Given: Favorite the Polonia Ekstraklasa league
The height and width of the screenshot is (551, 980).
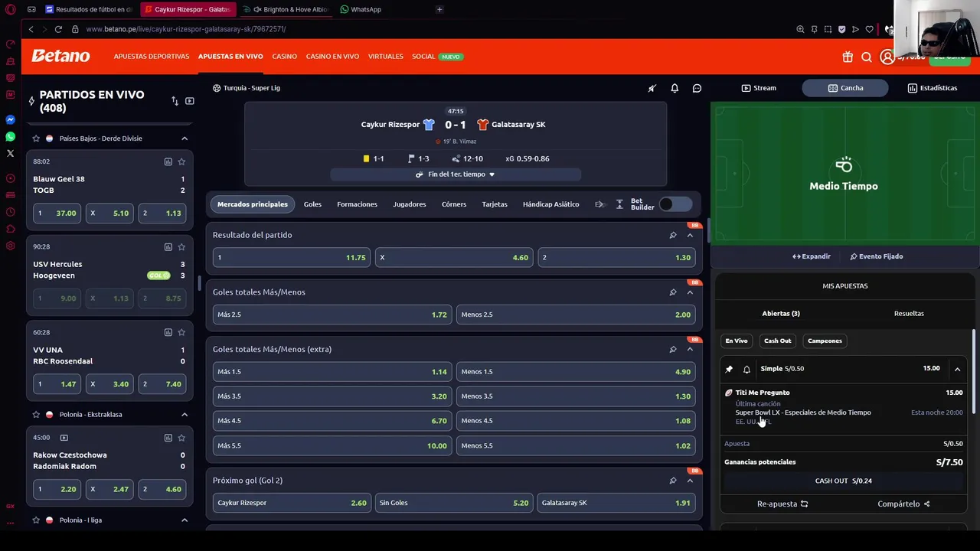Looking at the screenshot, I should click(x=36, y=415).
